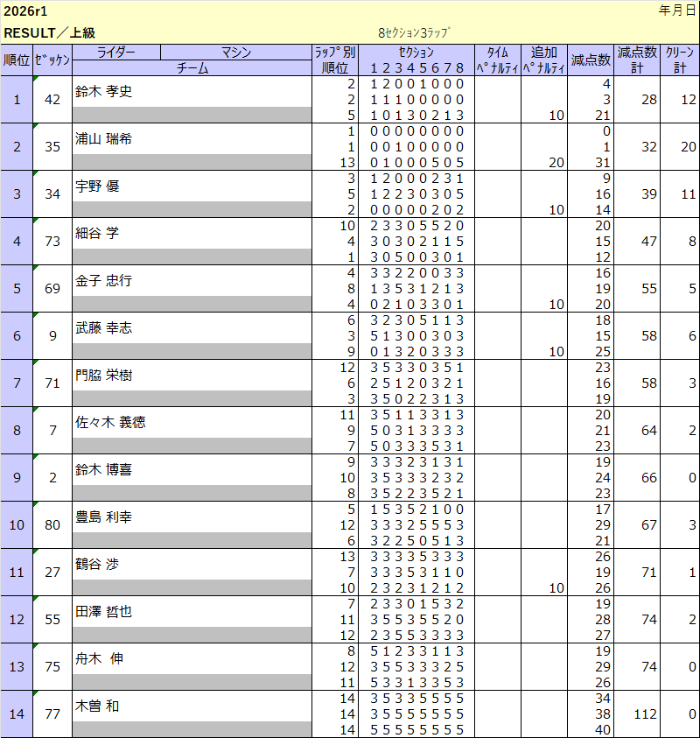Click the 2026r1 title cell
700x738 pixels.
(26, 11)
